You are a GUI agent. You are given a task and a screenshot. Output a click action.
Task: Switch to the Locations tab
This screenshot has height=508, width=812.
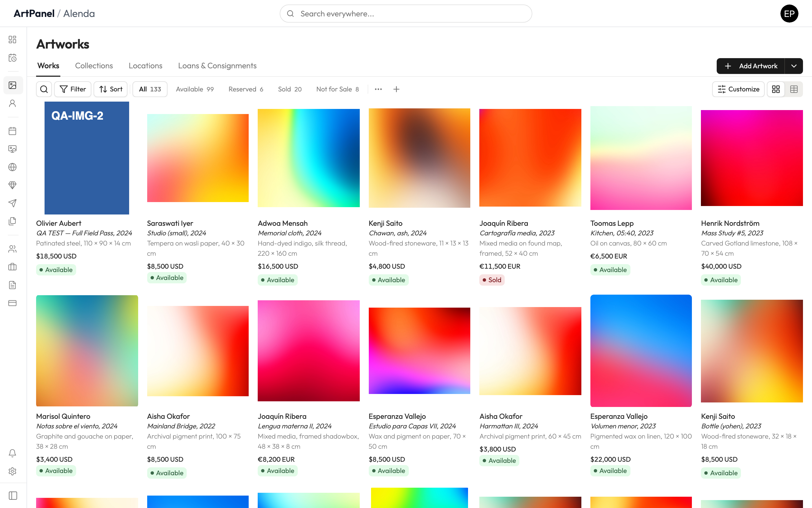(145, 65)
